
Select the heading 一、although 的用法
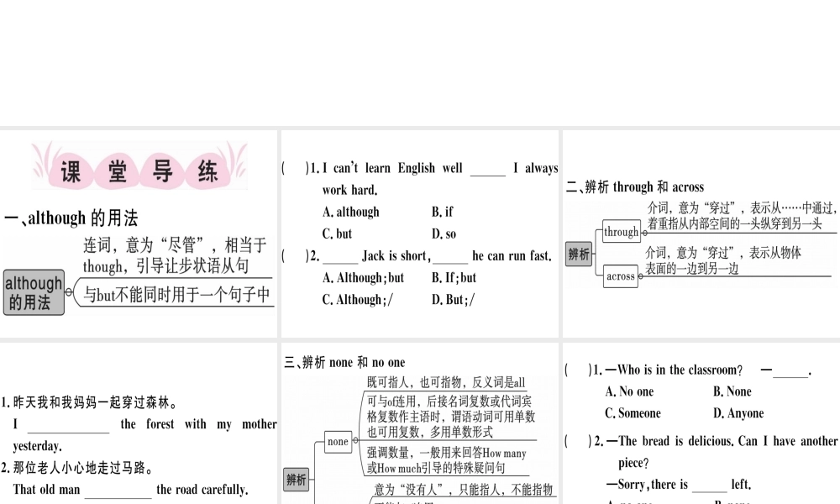(71, 218)
